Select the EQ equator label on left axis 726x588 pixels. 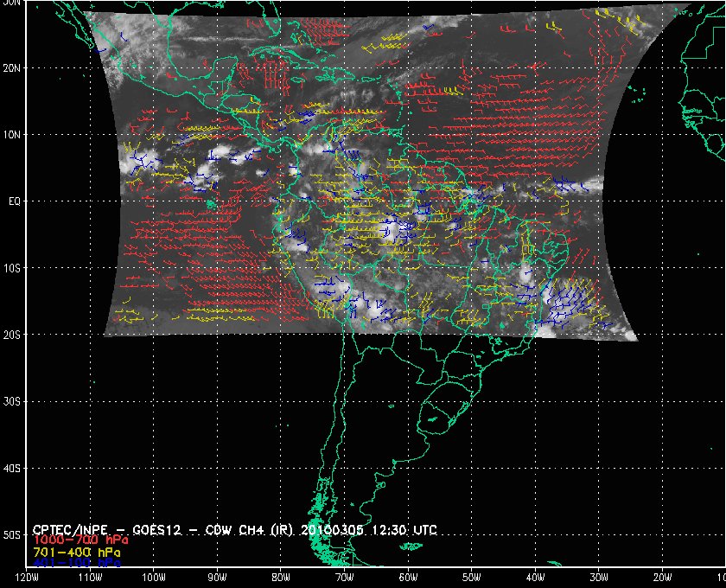coord(13,201)
